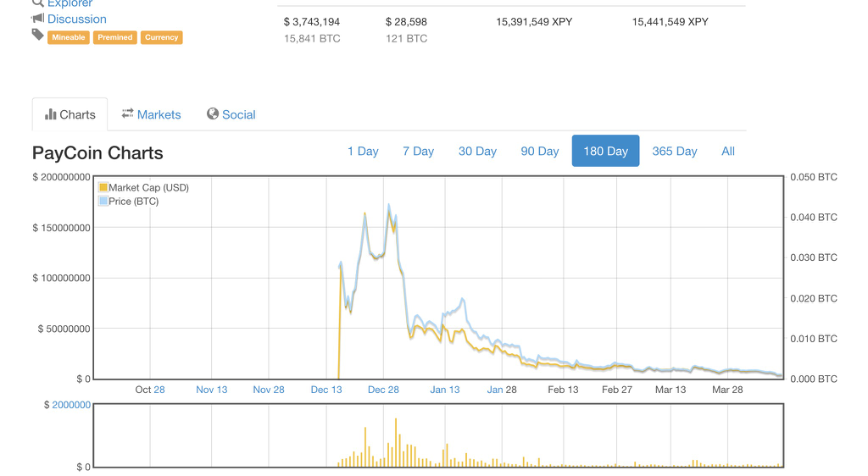Show the 30 Day chart range
This screenshot has width=868, height=476.
click(477, 151)
